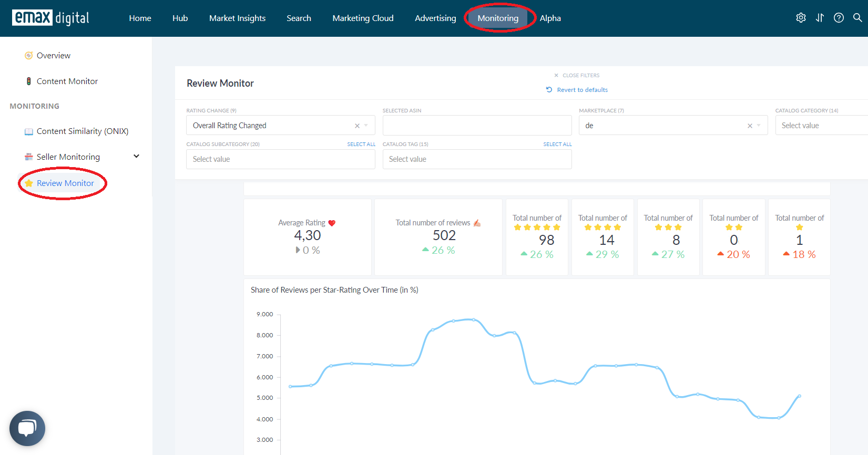Expand the Seller Monitoring submenu chevron

(x=136, y=157)
